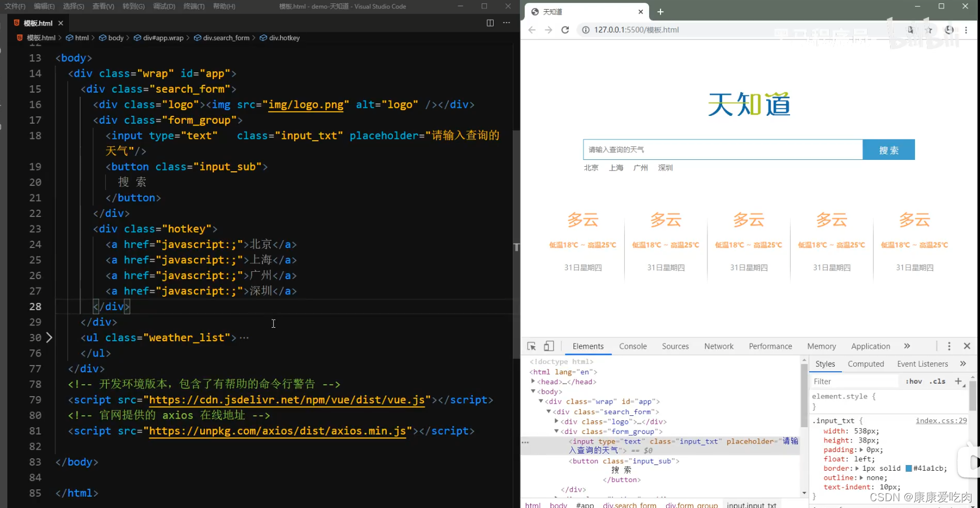Show more Styles pane tabs

[x=963, y=363]
